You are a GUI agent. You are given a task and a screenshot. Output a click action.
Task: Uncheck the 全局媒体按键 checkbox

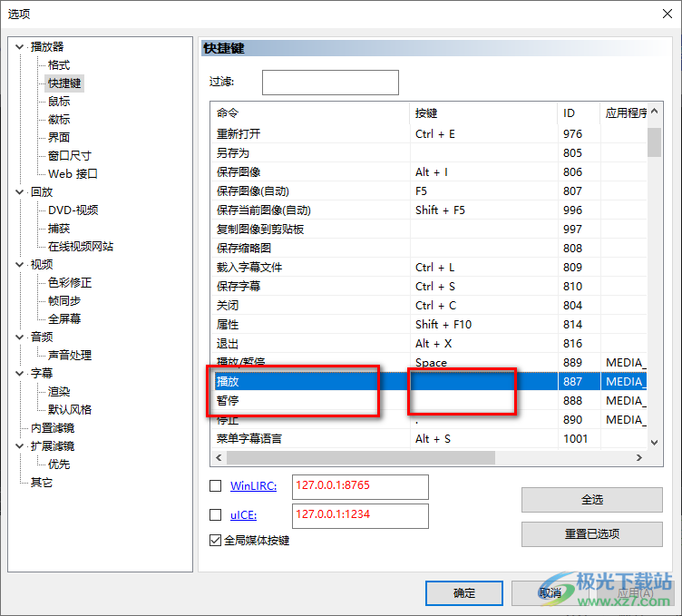pos(216,540)
